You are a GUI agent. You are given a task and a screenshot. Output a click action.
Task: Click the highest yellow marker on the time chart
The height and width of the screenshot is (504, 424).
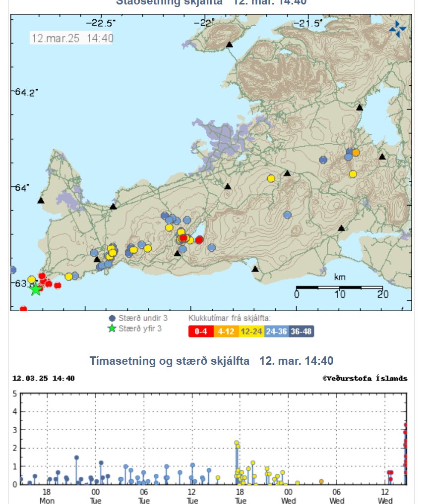(x=237, y=443)
